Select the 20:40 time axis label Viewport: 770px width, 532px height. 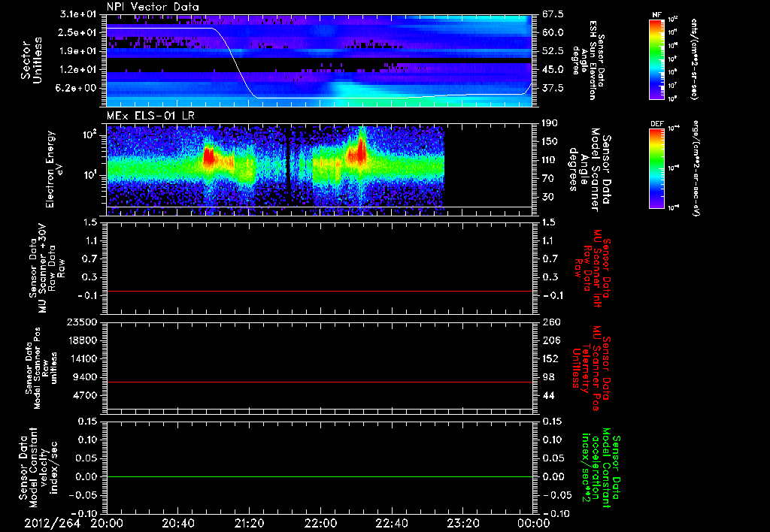178,524
